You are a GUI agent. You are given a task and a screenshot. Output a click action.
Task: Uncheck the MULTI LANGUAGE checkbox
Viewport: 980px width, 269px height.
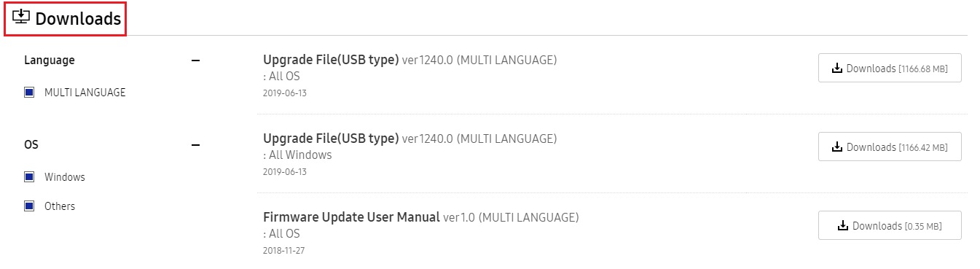tap(29, 93)
